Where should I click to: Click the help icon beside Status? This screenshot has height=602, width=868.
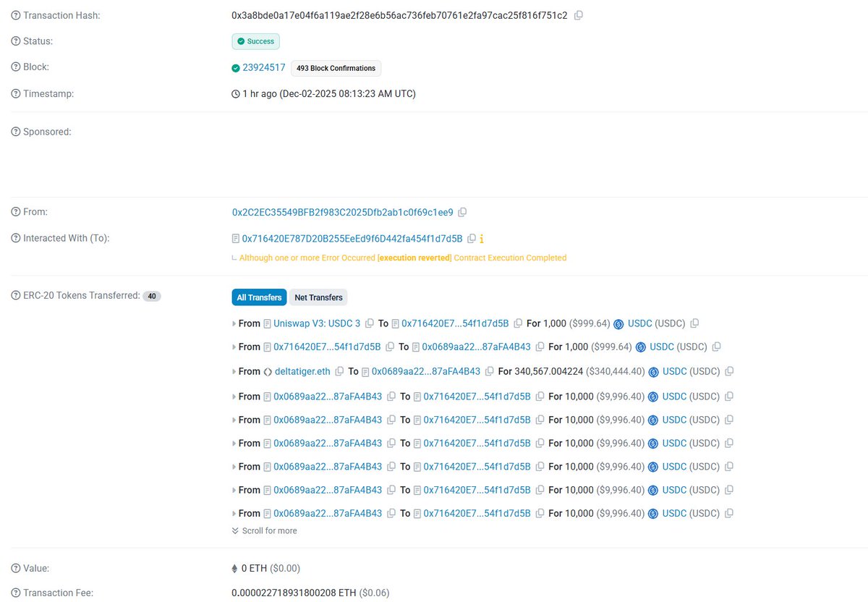coord(16,41)
